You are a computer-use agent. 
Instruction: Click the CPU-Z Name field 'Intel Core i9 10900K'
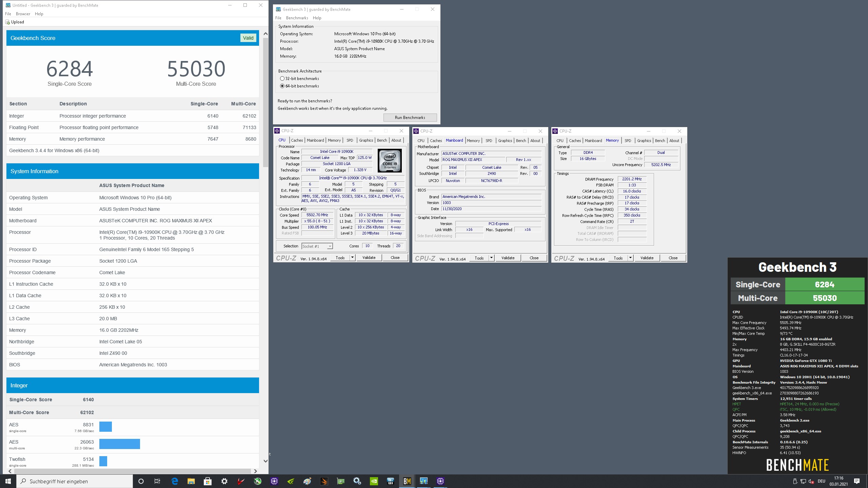click(x=336, y=152)
